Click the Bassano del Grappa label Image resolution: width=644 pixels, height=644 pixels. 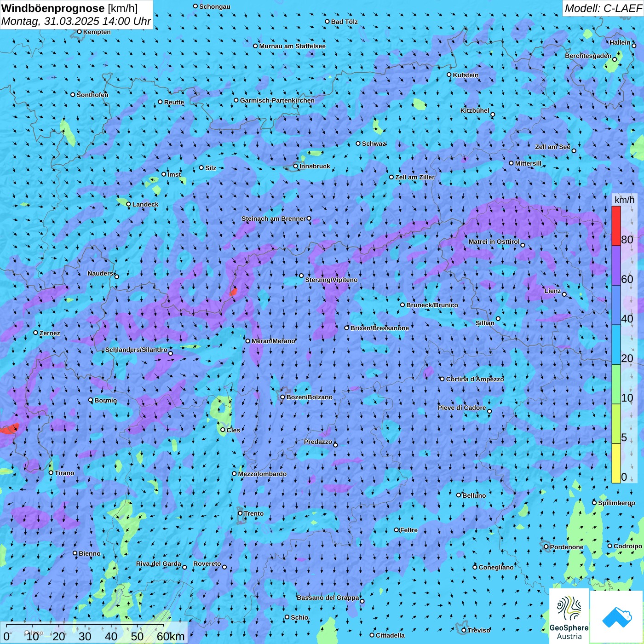pyautogui.click(x=328, y=598)
